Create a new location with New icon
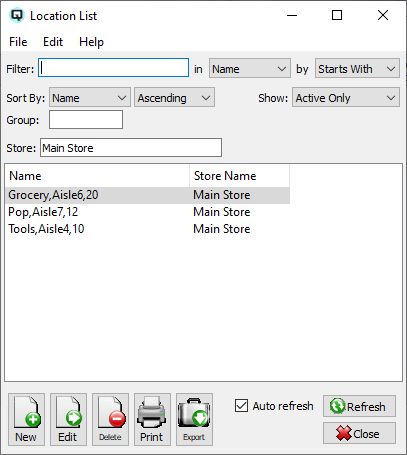The width and height of the screenshot is (407, 455). click(26, 419)
